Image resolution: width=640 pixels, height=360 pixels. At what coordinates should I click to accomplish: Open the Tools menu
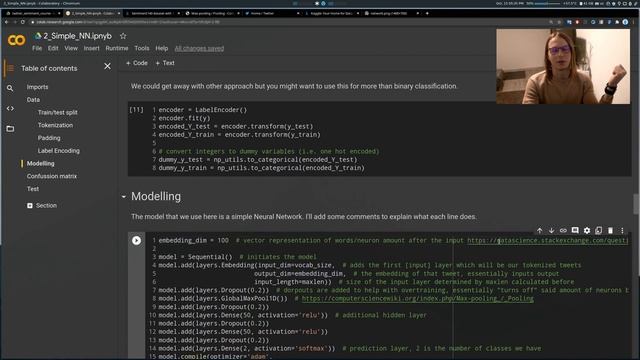click(142, 48)
